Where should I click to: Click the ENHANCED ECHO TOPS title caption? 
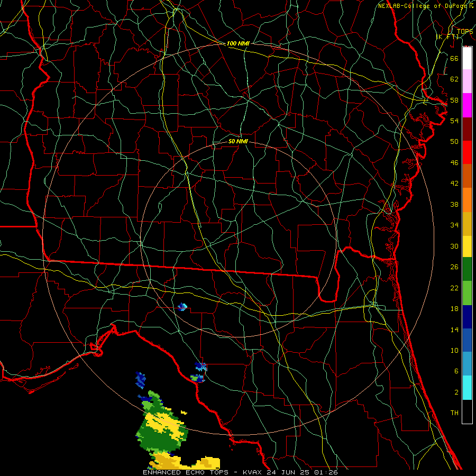240,472
